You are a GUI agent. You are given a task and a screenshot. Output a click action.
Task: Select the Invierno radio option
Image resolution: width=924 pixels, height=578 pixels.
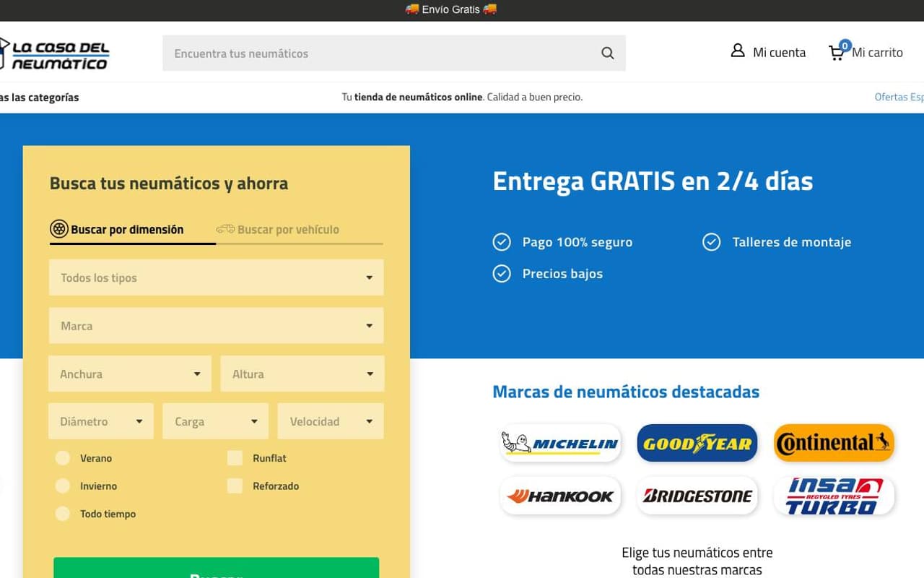63,486
